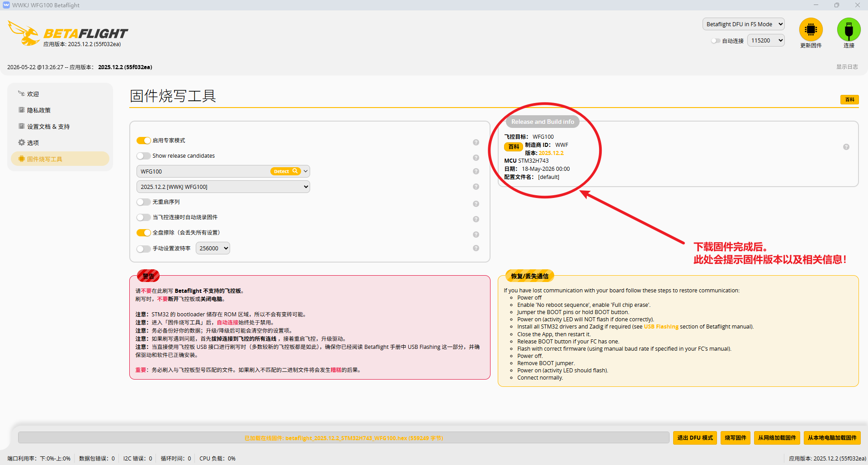Click the Release and Build info label
The height and width of the screenshot is (465, 868).
pos(542,122)
